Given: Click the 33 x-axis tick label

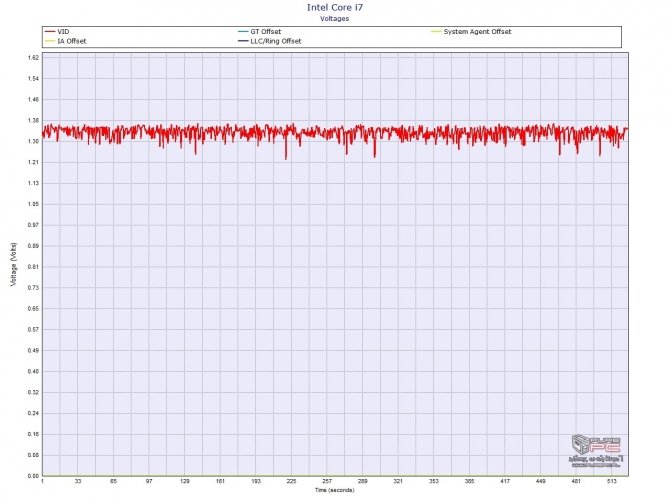Looking at the screenshot, I should [78, 481].
